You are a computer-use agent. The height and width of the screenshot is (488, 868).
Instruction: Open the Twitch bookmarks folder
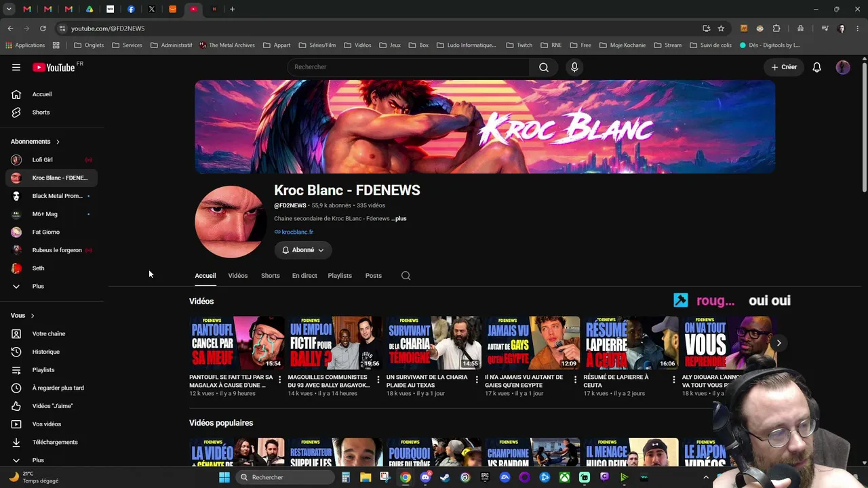point(519,45)
